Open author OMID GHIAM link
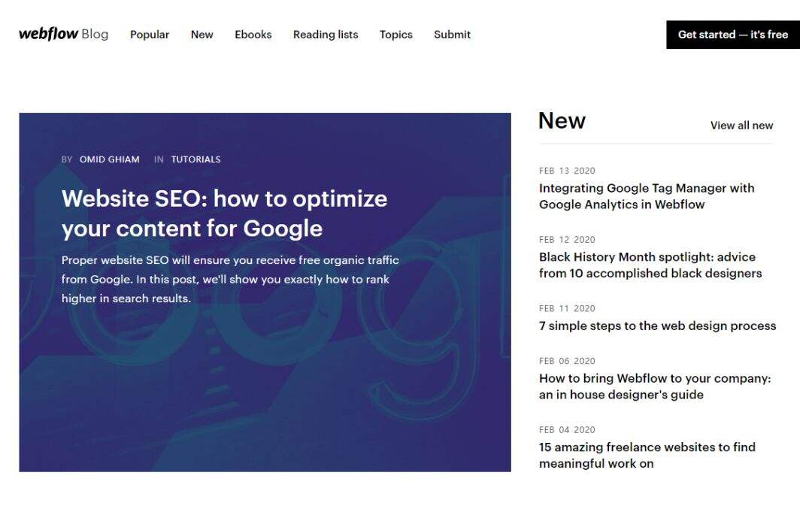Viewport: 812px width, 506px height. [x=109, y=159]
